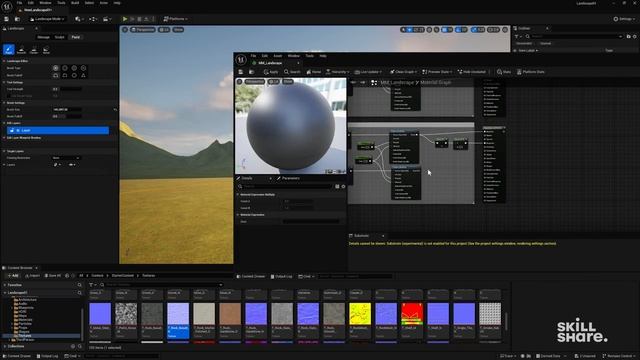Select the fourth brush type option
This screenshot has width=640, height=360.
pos(83,68)
